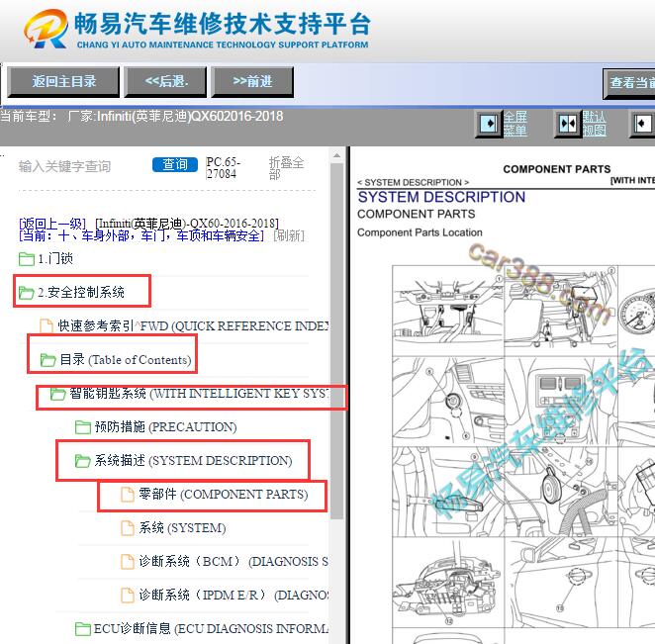This screenshot has width=655, height=644.
Task: Open 诊断系统（IPDM E/R） diagnosis document
Action: tap(234, 596)
